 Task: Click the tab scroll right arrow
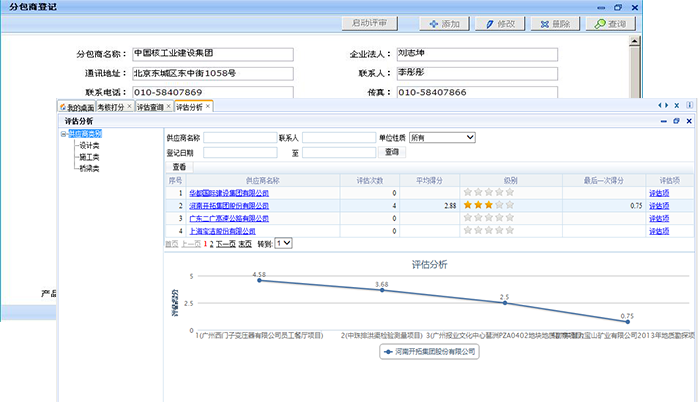666,106
